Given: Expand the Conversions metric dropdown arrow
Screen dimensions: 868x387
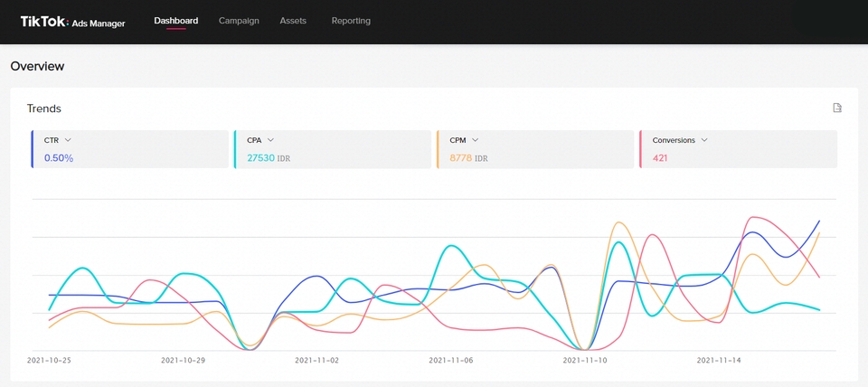Looking at the screenshot, I should 704,140.
